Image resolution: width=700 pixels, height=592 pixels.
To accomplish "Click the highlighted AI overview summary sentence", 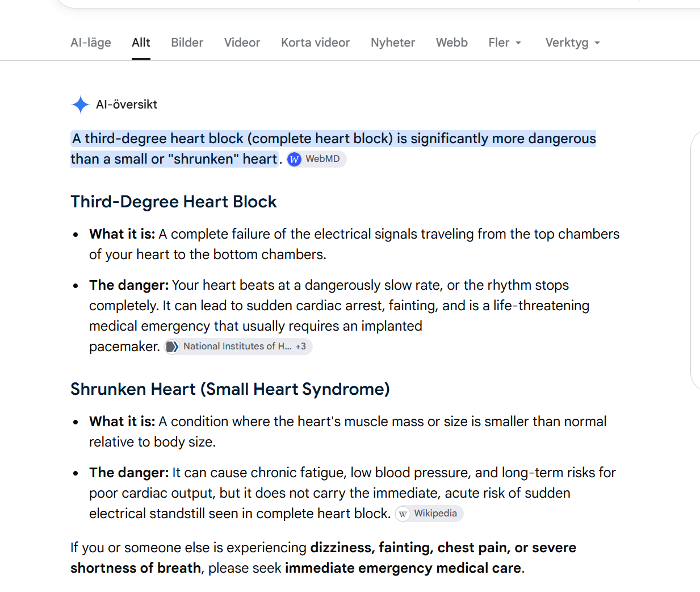I will click(x=333, y=149).
